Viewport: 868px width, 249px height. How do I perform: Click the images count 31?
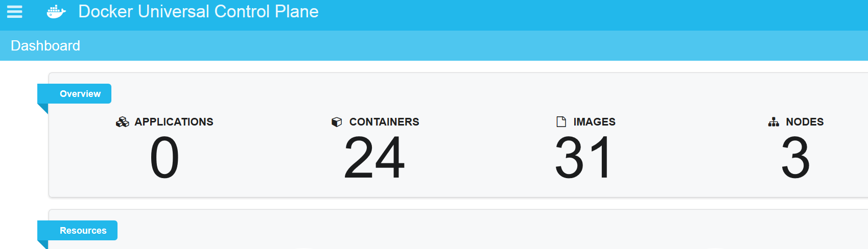point(583,158)
